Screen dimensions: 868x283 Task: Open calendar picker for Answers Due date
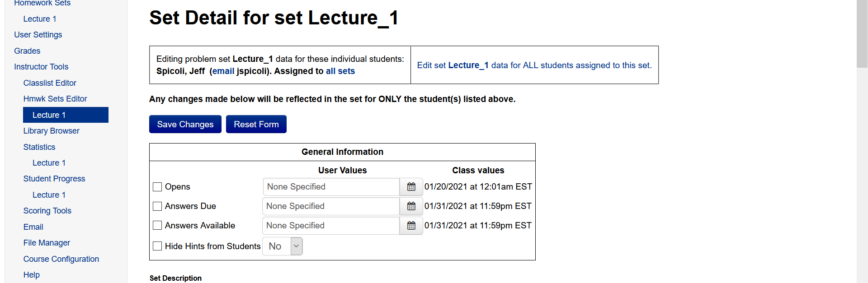[411, 206]
